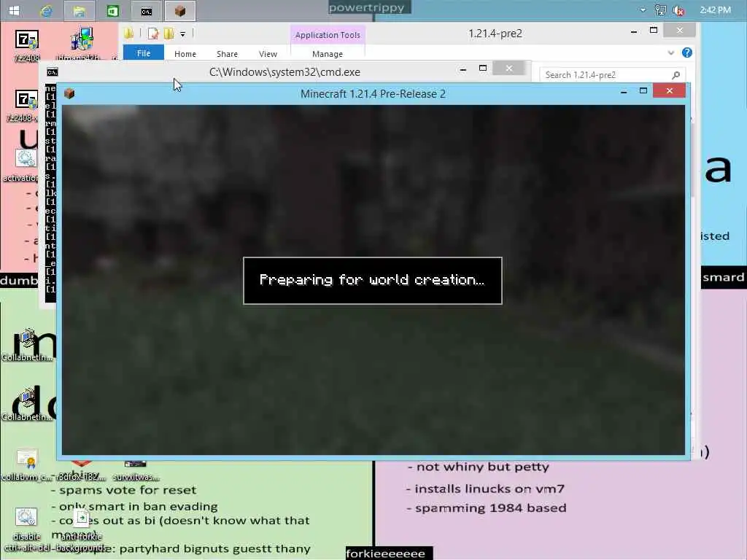Open File Explorer from the taskbar

[x=79, y=10]
